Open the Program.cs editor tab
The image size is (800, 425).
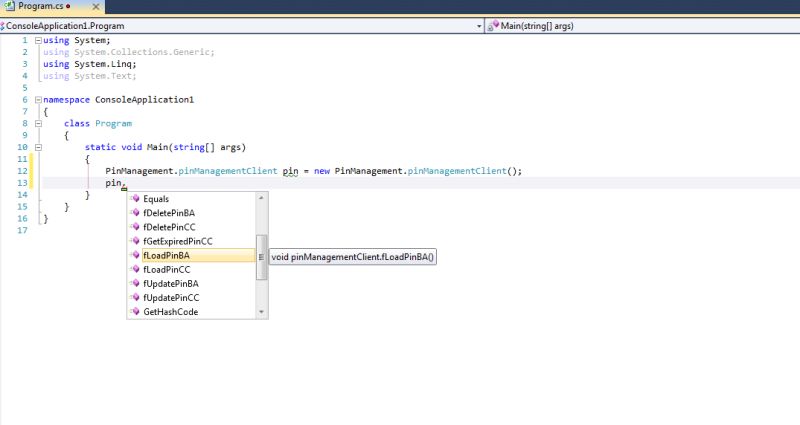coord(51,7)
